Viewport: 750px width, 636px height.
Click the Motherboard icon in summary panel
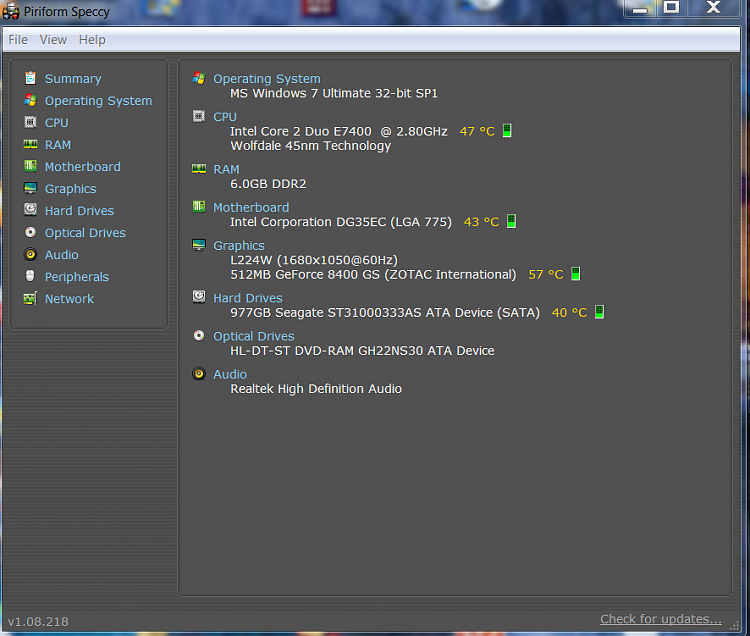click(x=199, y=207)
